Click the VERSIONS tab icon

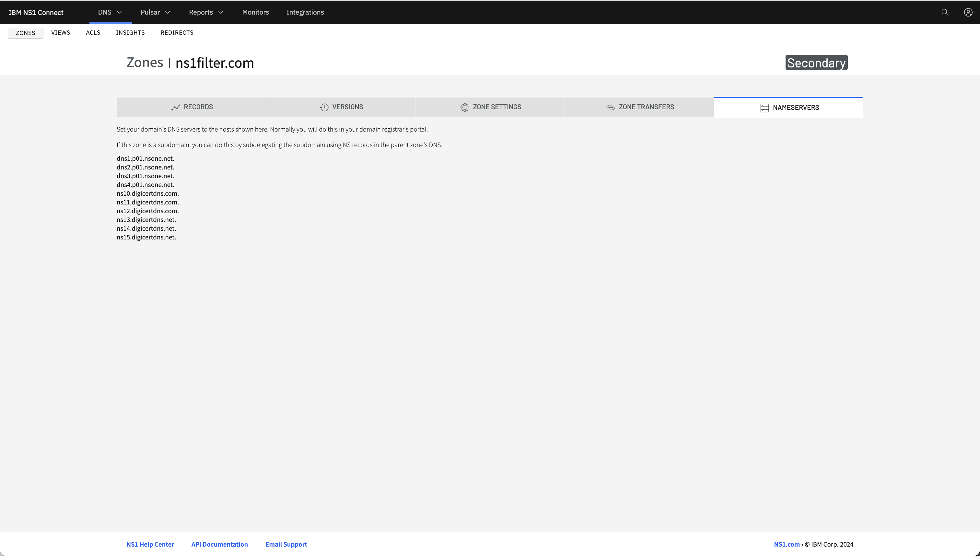click(x=324, y=107)
